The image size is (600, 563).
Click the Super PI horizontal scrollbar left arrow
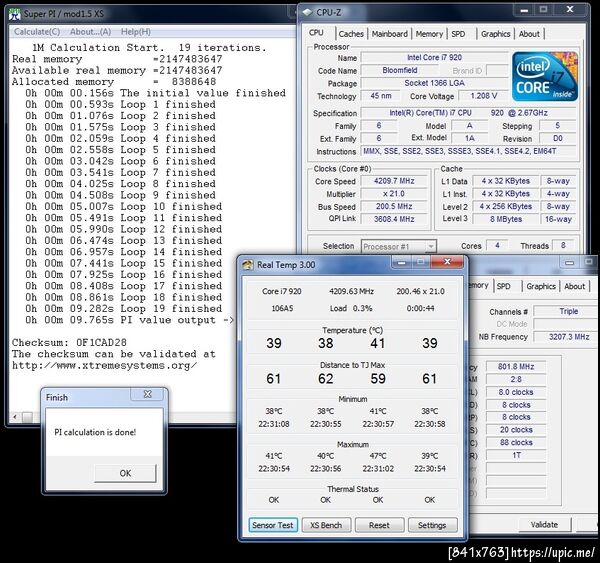click(15, 417)
